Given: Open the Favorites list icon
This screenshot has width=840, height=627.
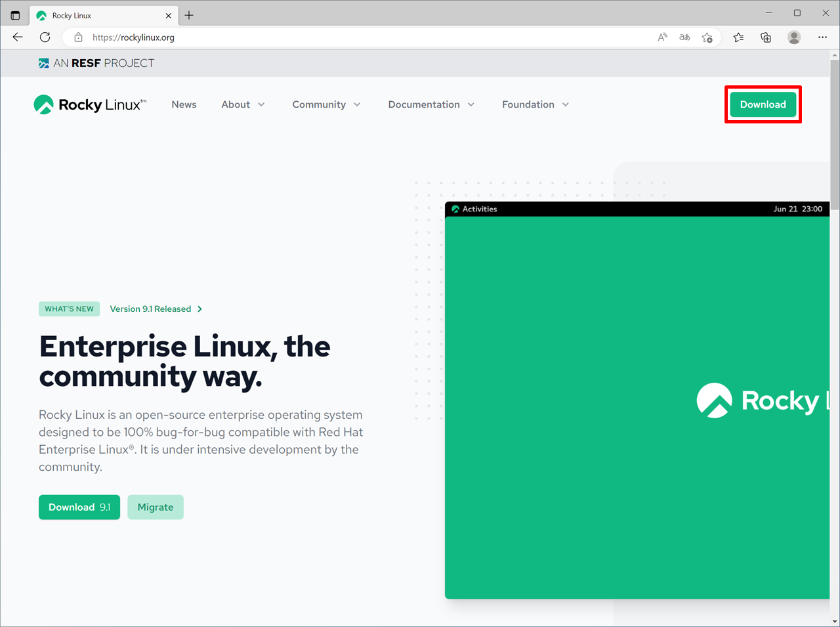Looking at the screenshot, I should [738, 37].
